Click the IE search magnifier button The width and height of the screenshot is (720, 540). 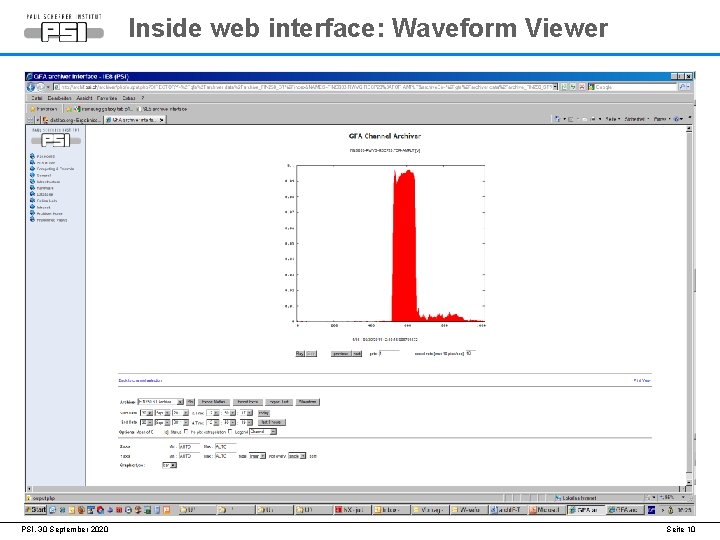coord(683,87)
